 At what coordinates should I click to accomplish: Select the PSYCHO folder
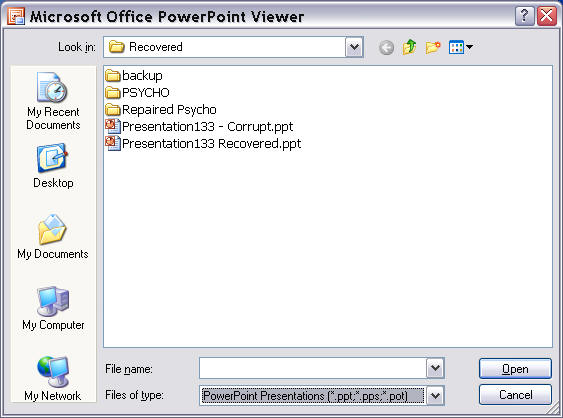[138, 93]
